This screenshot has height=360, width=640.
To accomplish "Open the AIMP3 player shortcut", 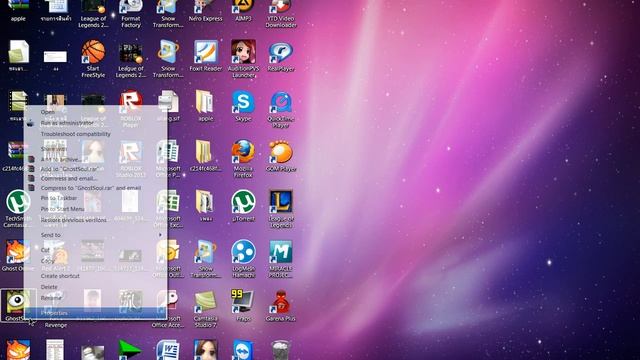I will pyautogui.click(x=243, y=11).
